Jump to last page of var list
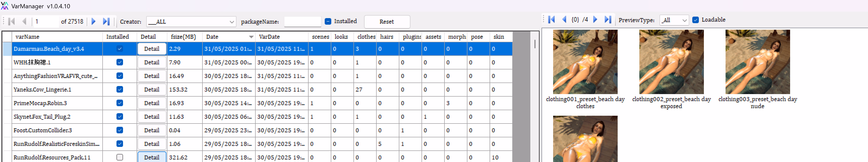Screen dimensions: 868x162 point(106,22)
